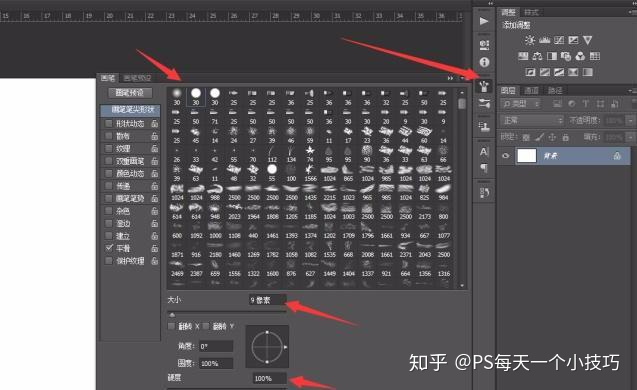Open the Brush Presets dock icon
Image resolution: width=637 pixels, height=390 pixels.
pyautogui.click(x=484, y=104)
